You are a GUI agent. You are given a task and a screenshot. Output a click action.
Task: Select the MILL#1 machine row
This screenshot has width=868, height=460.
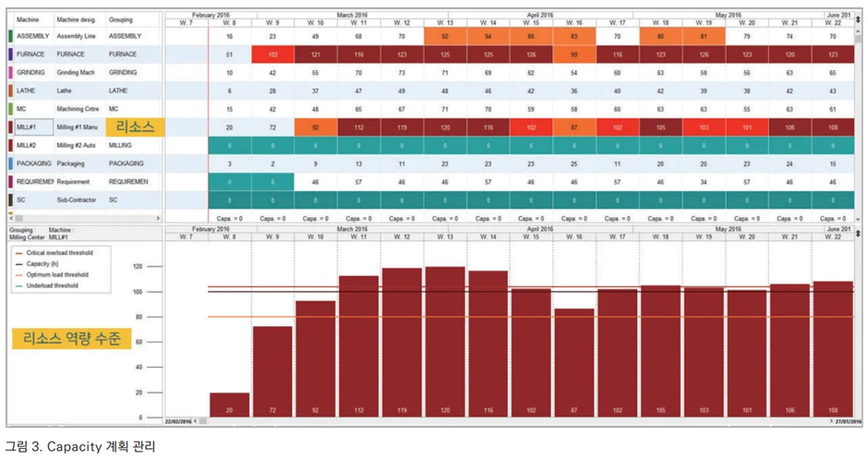point(32,127)
